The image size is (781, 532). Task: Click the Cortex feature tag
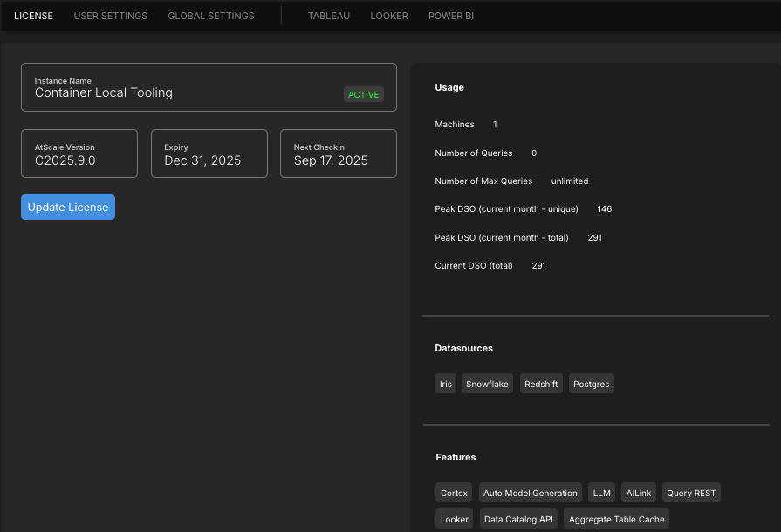(x=454, y=494)
